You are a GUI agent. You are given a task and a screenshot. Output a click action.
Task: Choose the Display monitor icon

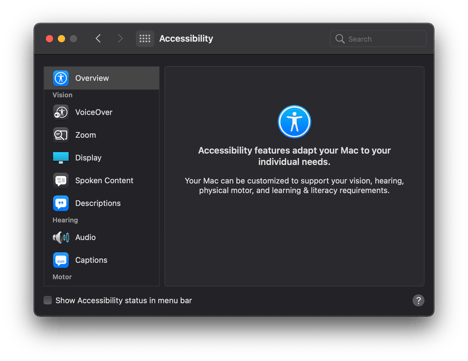point(61,158)
